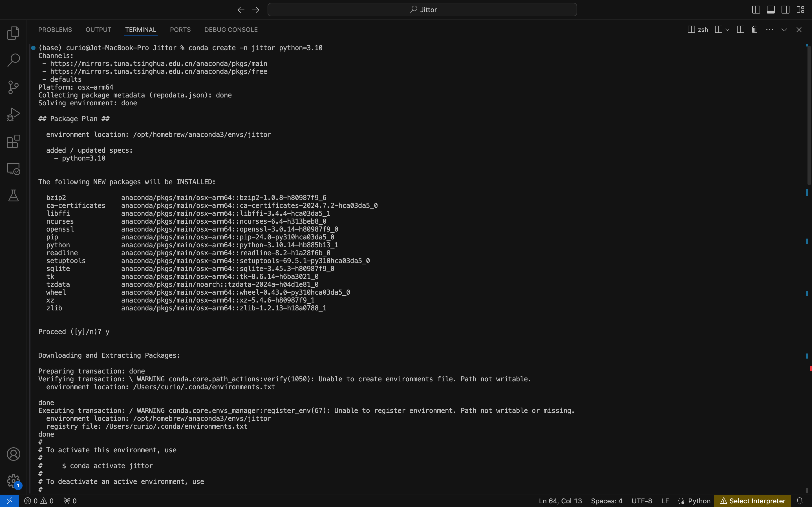The width and height of the screenshot is (812, 507).
Task: Open the Source Control view
Action: (14, 87)
